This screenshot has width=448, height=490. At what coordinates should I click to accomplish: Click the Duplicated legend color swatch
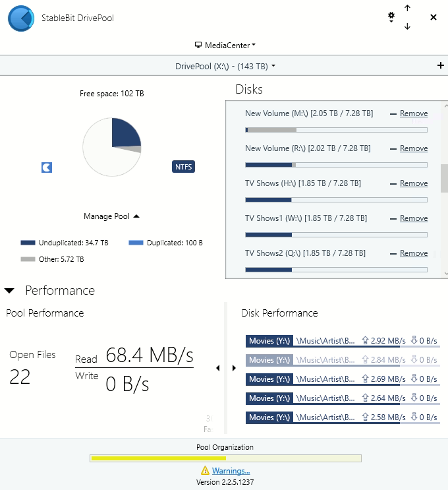click(x=136, y=243)
